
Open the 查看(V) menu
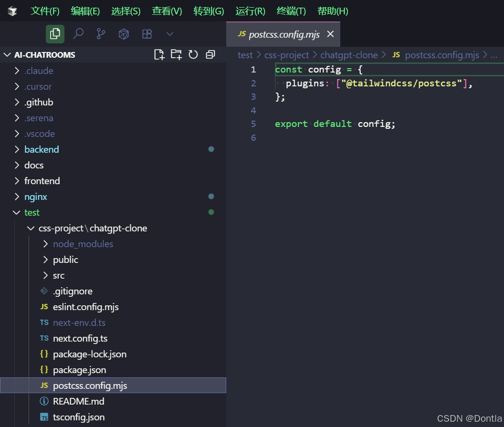pyautogui.click(x=167, y=11)
